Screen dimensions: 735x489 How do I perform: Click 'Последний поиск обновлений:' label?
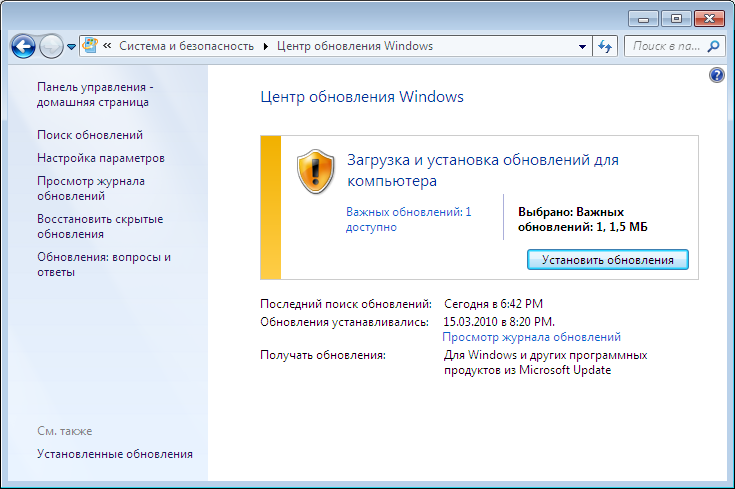[346, 304]
